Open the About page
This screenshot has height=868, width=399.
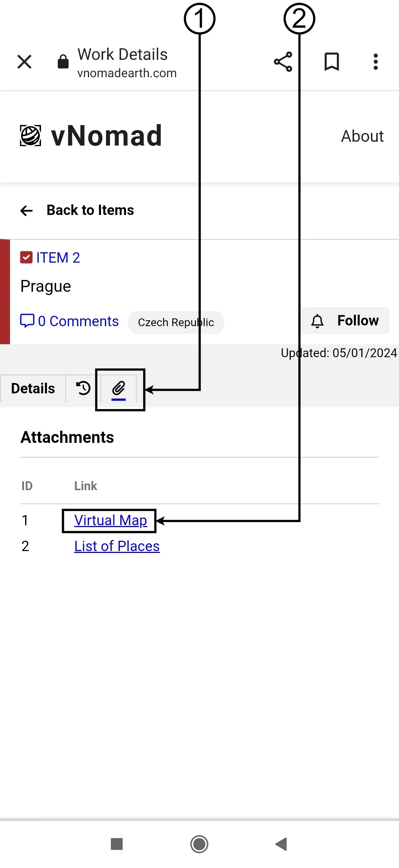(x=362, y=136)
